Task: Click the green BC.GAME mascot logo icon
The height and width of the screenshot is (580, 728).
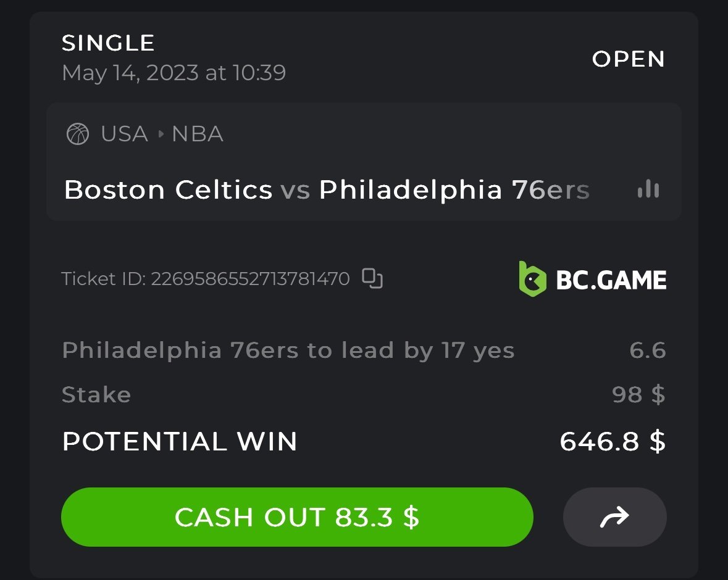Action: [532, 279]
